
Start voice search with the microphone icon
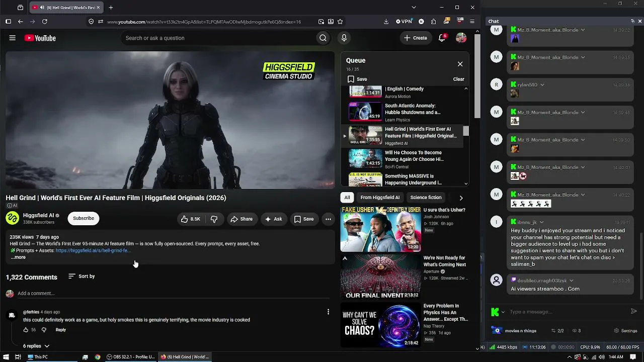click(x=344, y=38)
